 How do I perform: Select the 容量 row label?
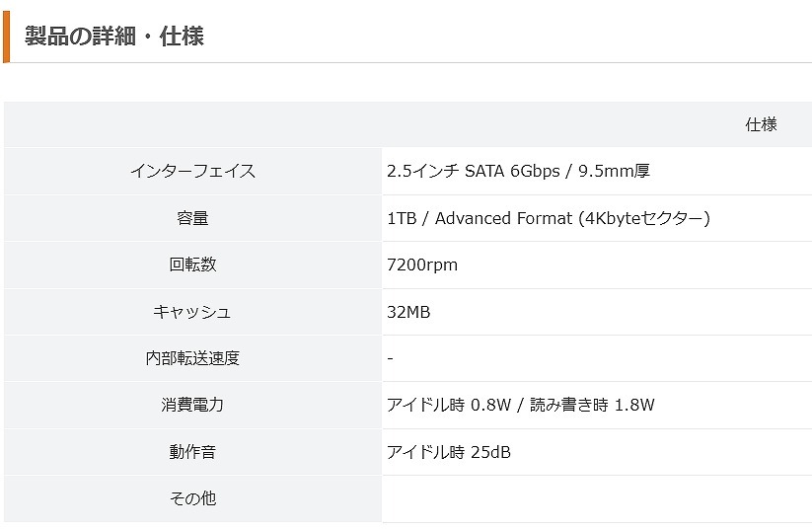(192, 218)
